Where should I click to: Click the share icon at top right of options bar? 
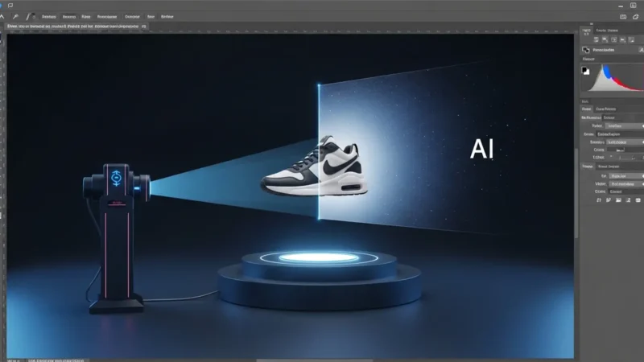tap(636, 17)
